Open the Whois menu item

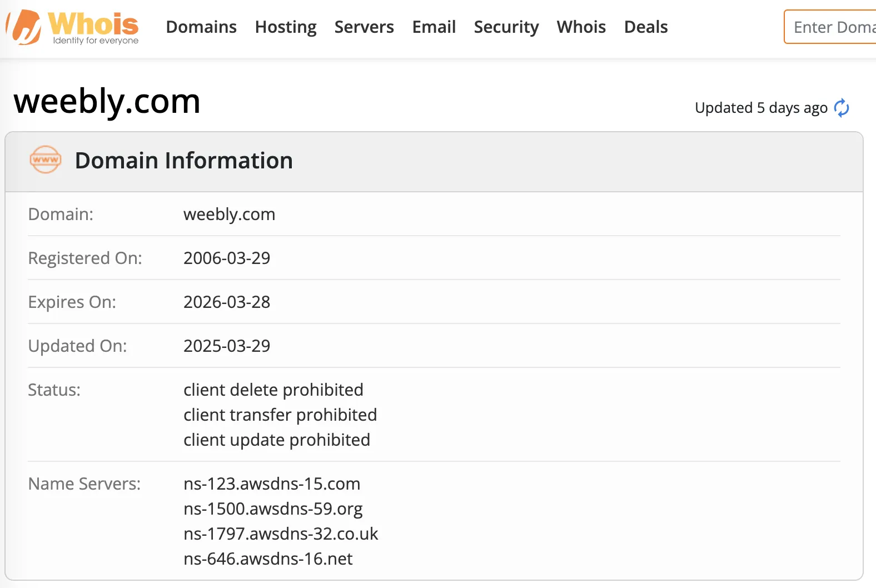581,27
